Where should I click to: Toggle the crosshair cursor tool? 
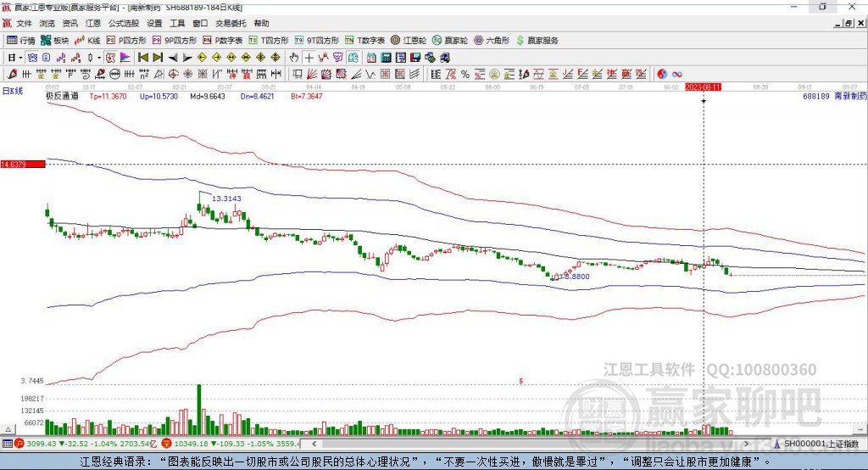pos(309,58)
